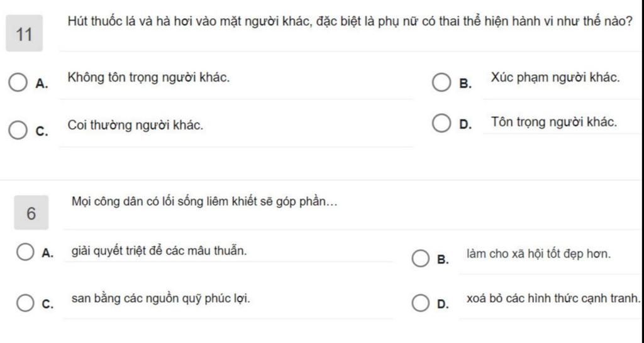
Task: Click answer text 'Không tôn trọng người khác.'
Action: click(x=148, y=77)
